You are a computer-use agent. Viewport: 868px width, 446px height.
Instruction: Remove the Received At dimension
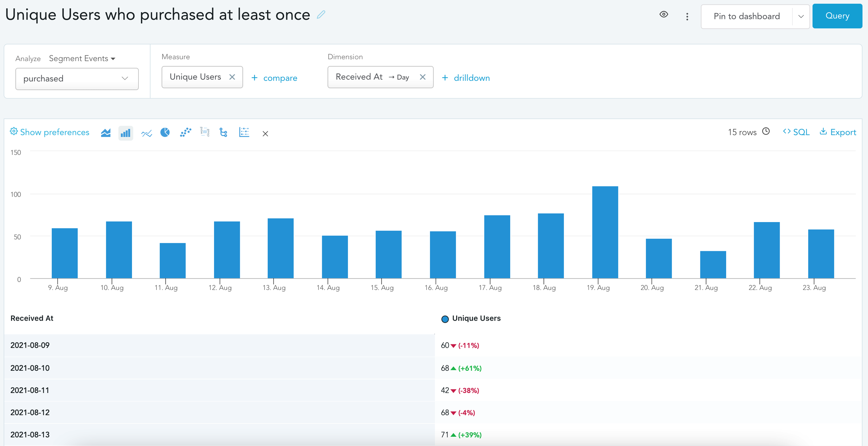423,77
